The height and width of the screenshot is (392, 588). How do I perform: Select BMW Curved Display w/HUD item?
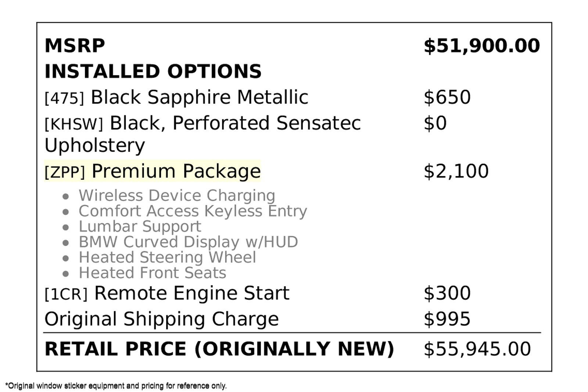(x=188, y=242)
